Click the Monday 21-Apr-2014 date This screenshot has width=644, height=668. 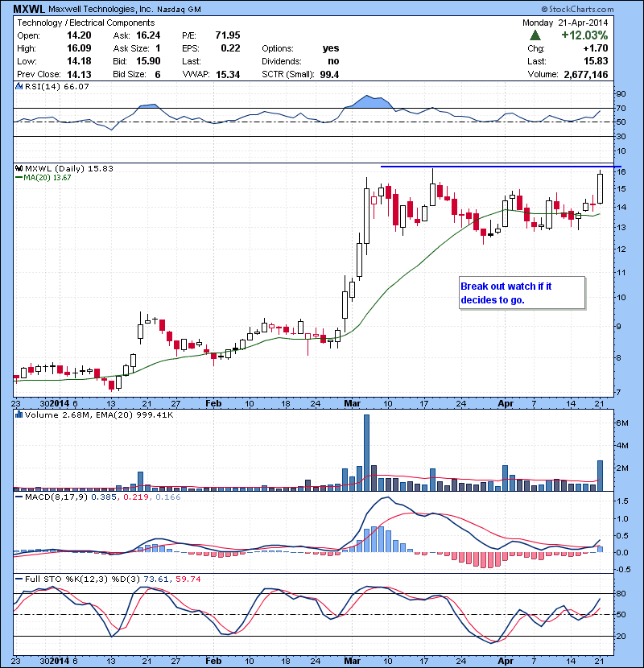pyautogui.click(x=565, y=23)
